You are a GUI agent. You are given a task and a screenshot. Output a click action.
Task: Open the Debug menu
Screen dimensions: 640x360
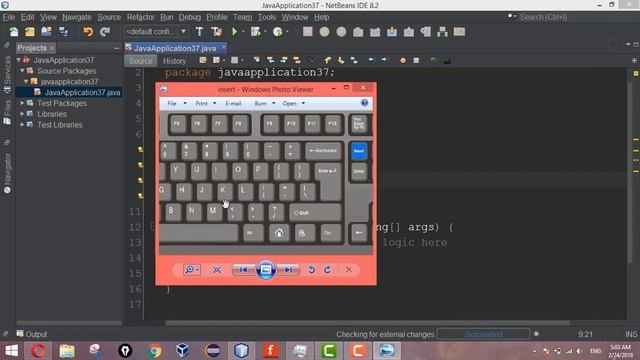click(190, 17)
